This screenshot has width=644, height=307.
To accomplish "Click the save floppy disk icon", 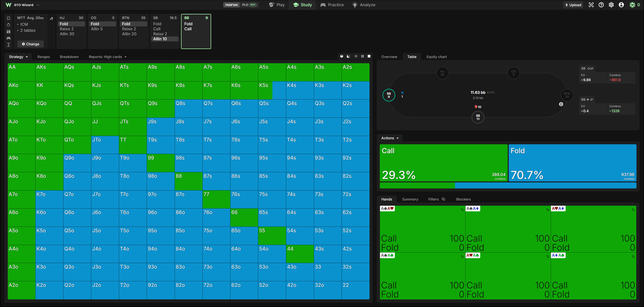I will (x=9, y=31).
